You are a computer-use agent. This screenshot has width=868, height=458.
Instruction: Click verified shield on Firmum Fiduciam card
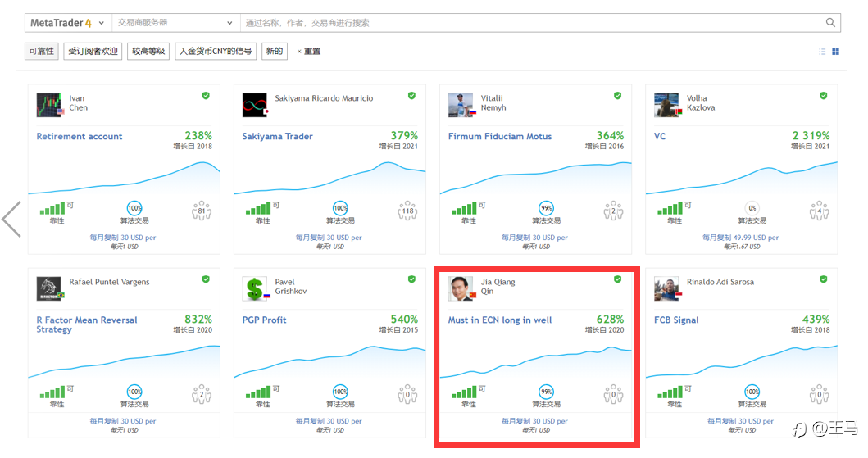click(x=618, y=96)
